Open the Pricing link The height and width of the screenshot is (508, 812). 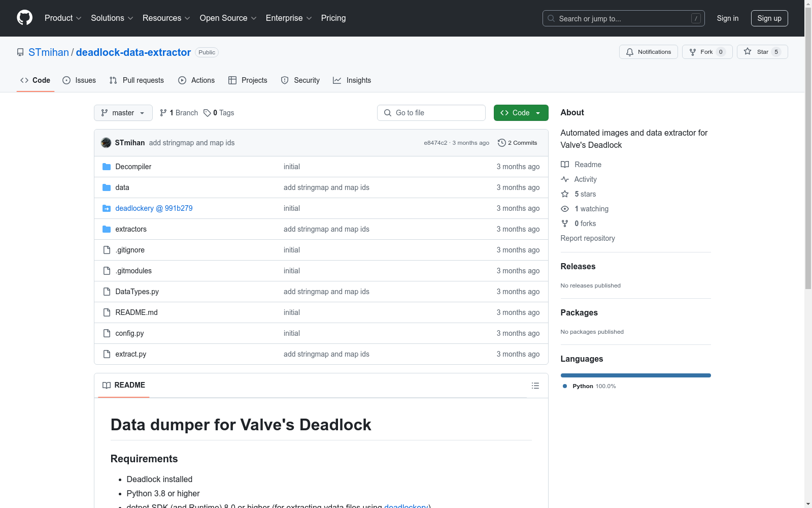pyautogui.click(x=333, y=18)
